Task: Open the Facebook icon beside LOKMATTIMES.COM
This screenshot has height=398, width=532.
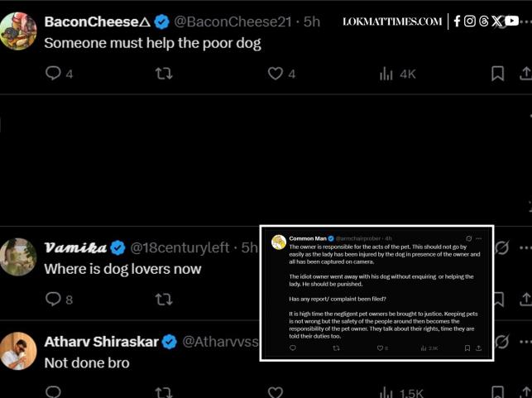Action: point(457,22)
